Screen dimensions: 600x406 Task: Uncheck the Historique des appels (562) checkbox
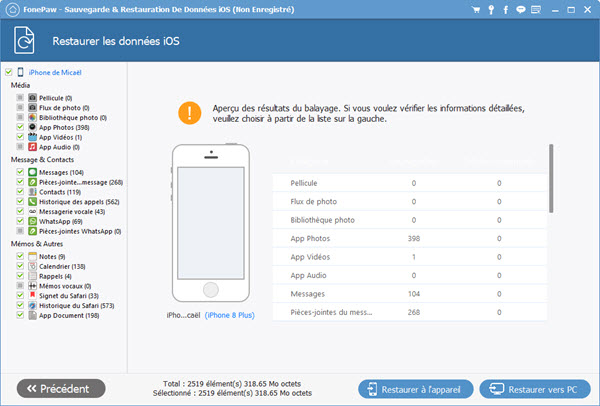pos(20,201)
